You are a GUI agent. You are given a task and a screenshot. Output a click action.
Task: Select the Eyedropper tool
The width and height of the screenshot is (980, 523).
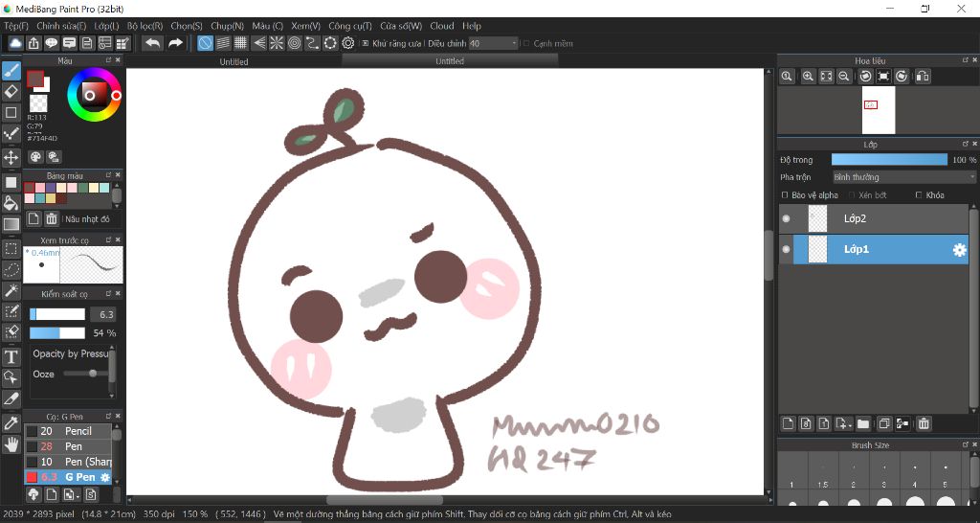[x=11, y=423]
